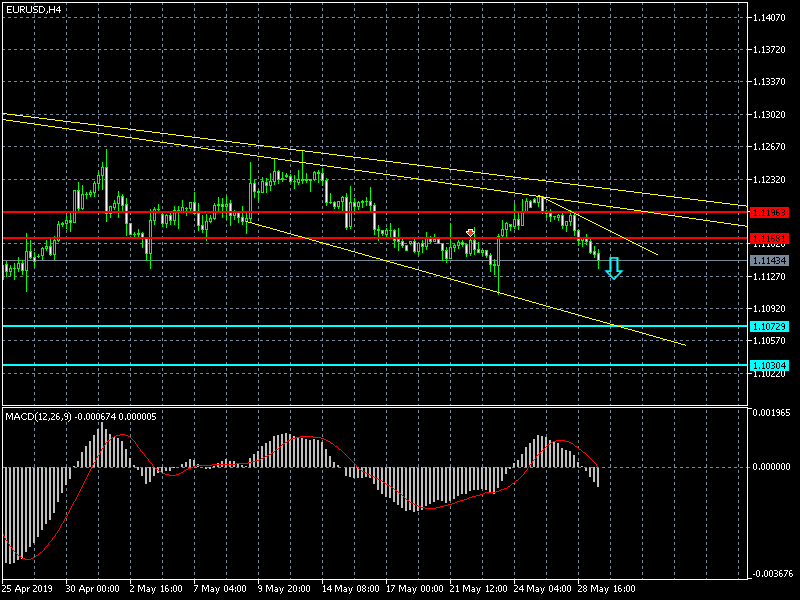Click the 30 Apr 00:00 time label

(92, 589)
